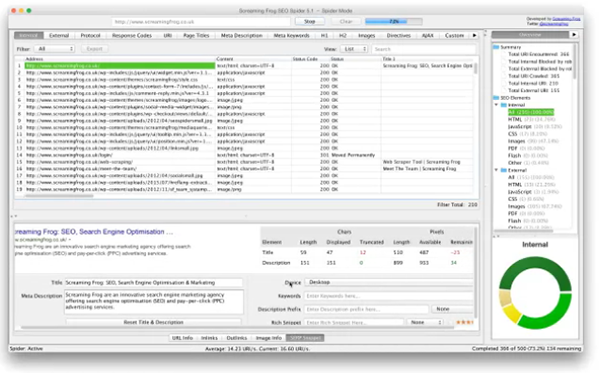
Task: Click Reset Title & Description button
Action: click(x=153, y=322)
